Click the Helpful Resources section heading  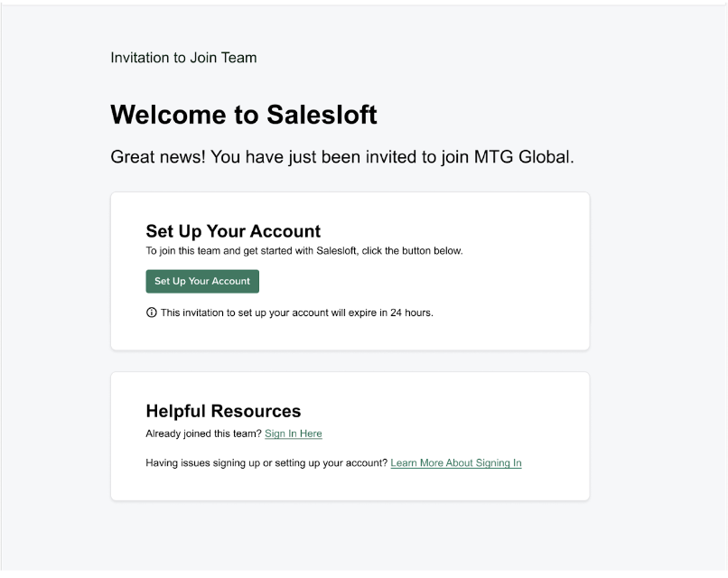click(x=223, y=411)
